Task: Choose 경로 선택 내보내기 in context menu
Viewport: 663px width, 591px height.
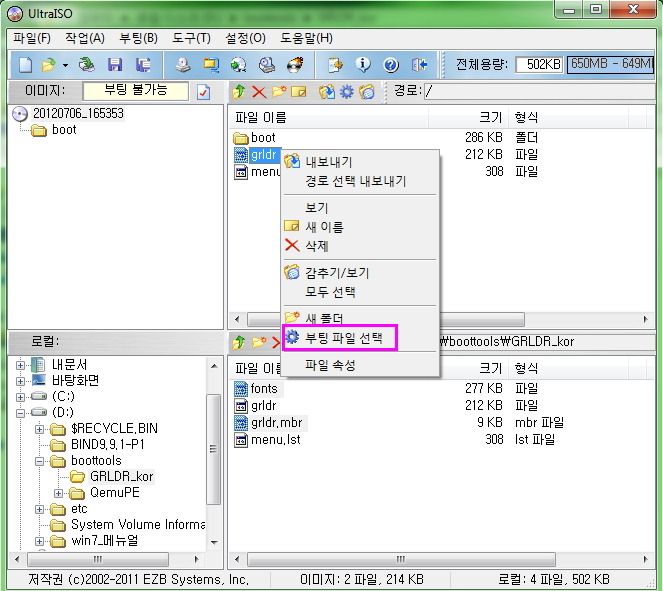Action: [x=360, y=181]
